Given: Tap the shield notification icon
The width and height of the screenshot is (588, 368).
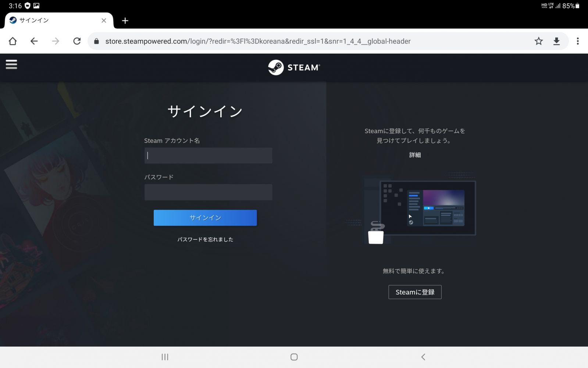Looking at the screenshot, I should [x=27, y=6].
